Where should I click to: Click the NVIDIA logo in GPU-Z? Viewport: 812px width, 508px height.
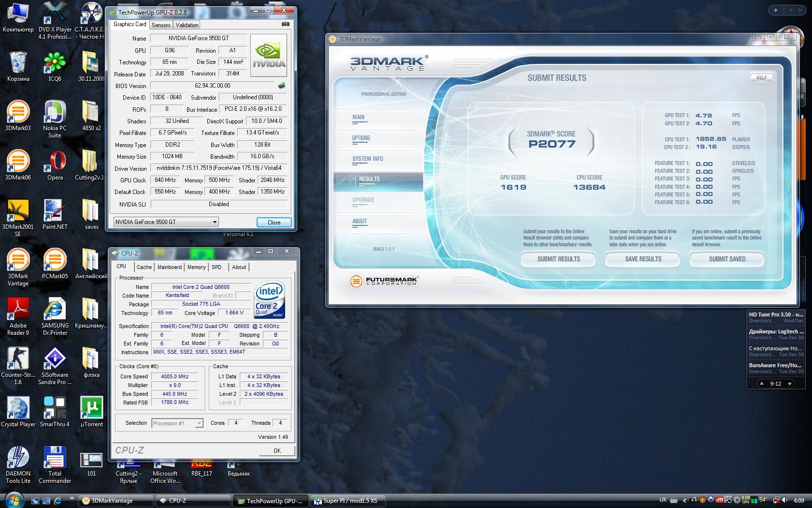[x=269, y=55]
